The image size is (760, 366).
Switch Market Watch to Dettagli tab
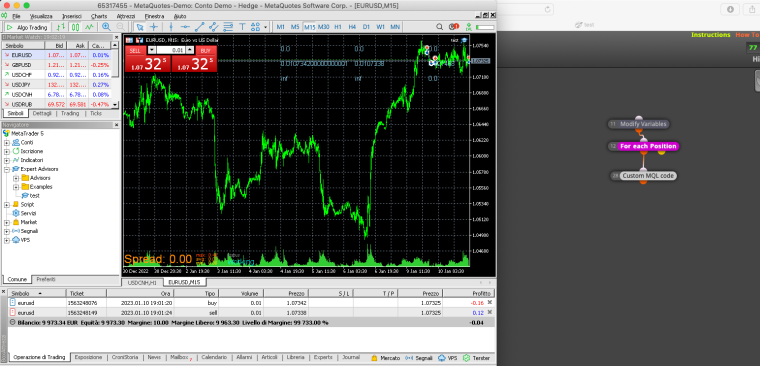click(42, 113)
